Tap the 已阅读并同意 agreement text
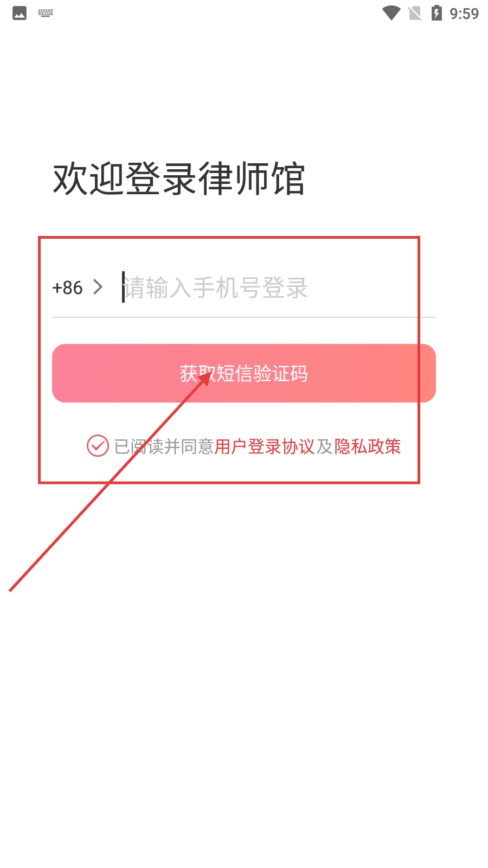Viewport: 488px width, 868px height. pyautogui.click(x=164, y=446)
